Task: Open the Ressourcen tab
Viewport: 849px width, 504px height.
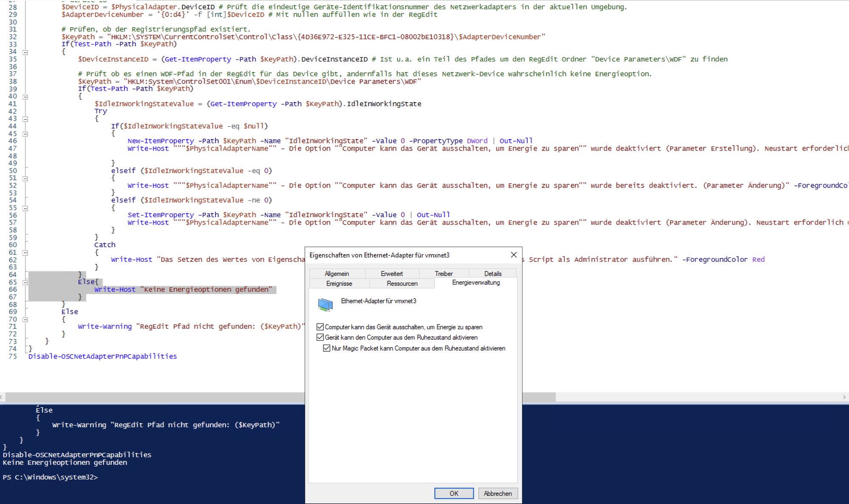Action: coord(402,283)
